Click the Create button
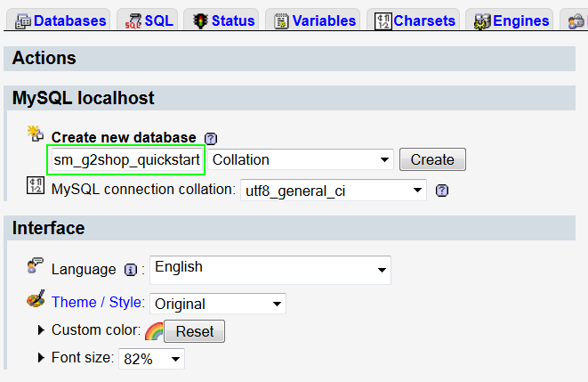This screenshot has width=588, height=382. point(432,159)
